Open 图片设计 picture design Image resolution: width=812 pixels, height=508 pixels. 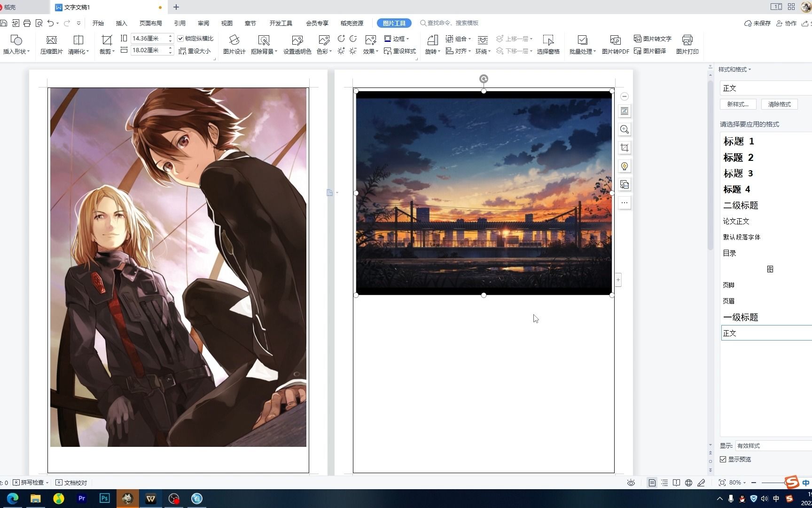coord(234,45)
